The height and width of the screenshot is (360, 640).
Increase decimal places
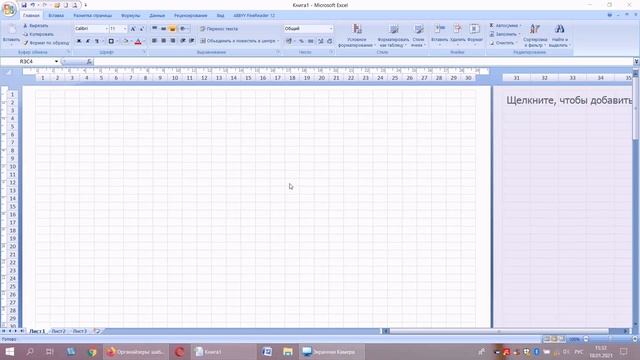[x=320, y=41]
